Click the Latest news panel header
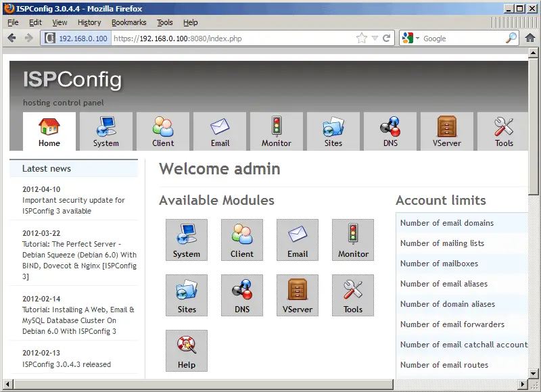 (x=74, y=168)
